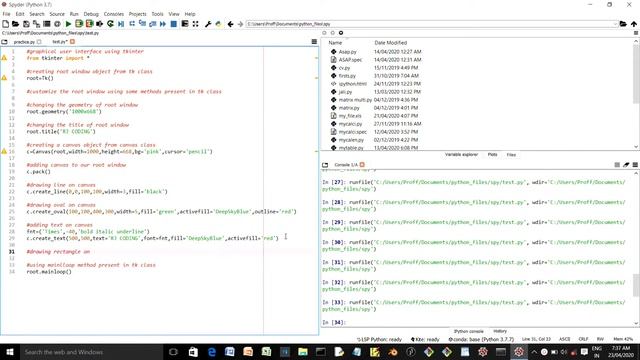Click the Open file toolbar icon
Screen dimensions: 640x360
coord(15,24)
